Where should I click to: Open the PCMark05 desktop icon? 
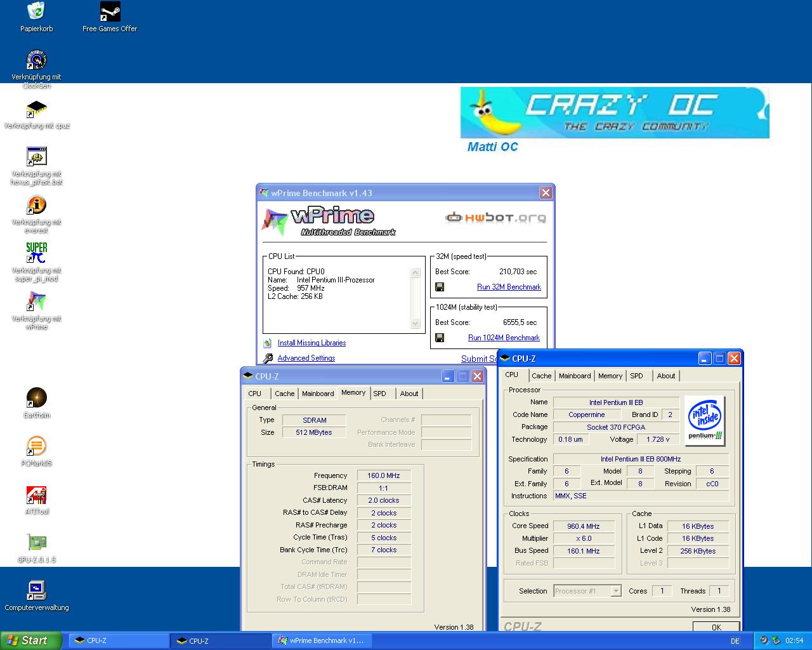(36, 446)
